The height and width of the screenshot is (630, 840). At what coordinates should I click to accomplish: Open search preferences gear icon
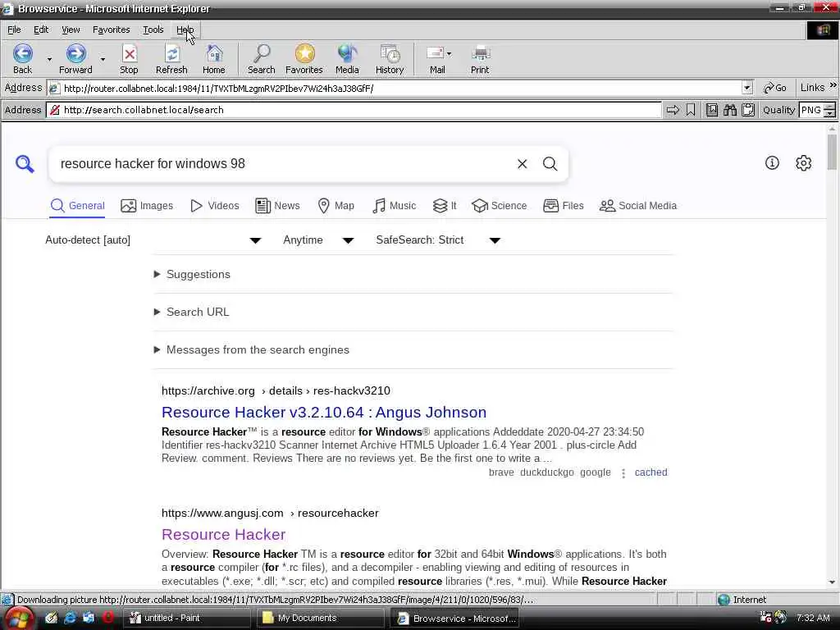(804, 163)
